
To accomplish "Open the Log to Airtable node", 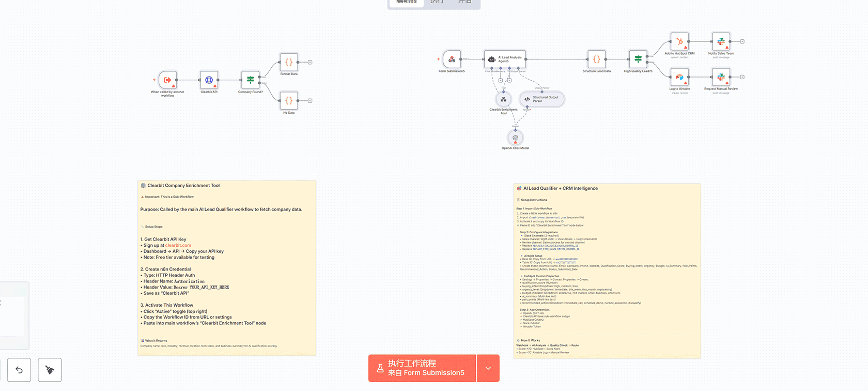I will [679, 78].
